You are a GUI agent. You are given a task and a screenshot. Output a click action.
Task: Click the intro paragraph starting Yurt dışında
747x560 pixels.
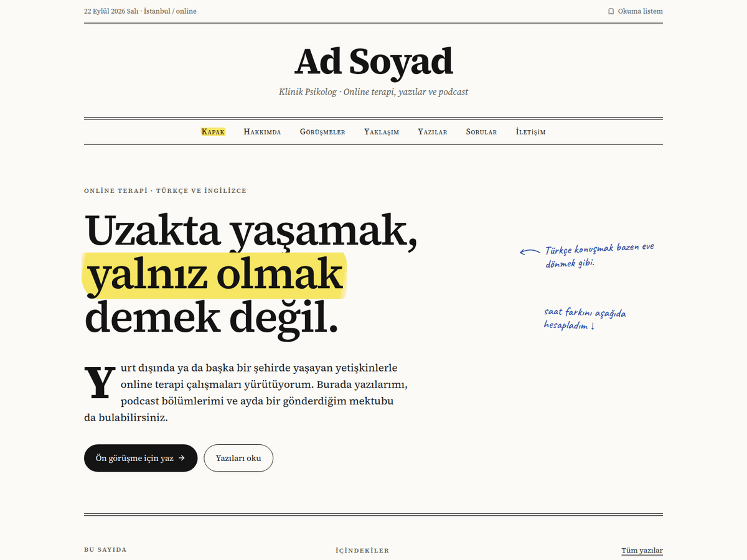[x=247, y=393]
